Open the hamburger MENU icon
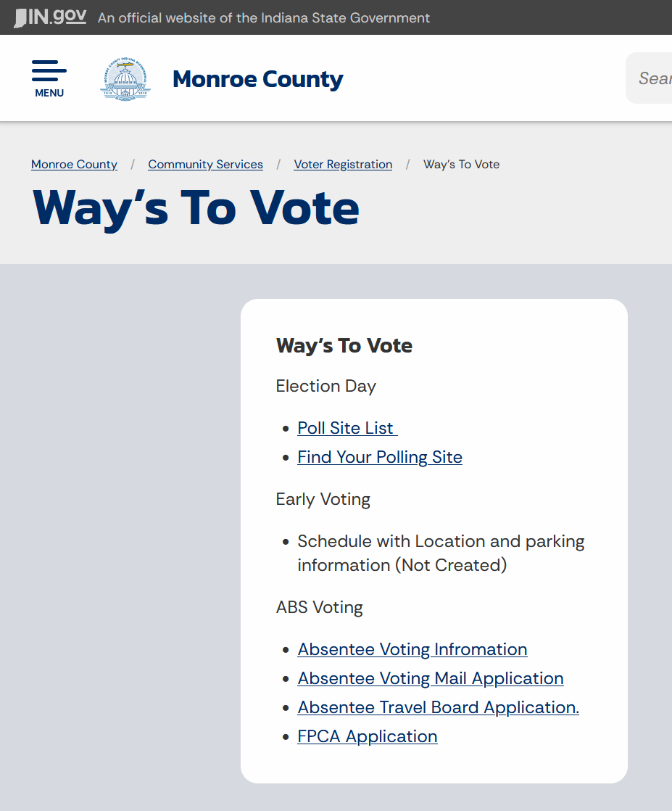Screen dimensions: 672x811 49,78
